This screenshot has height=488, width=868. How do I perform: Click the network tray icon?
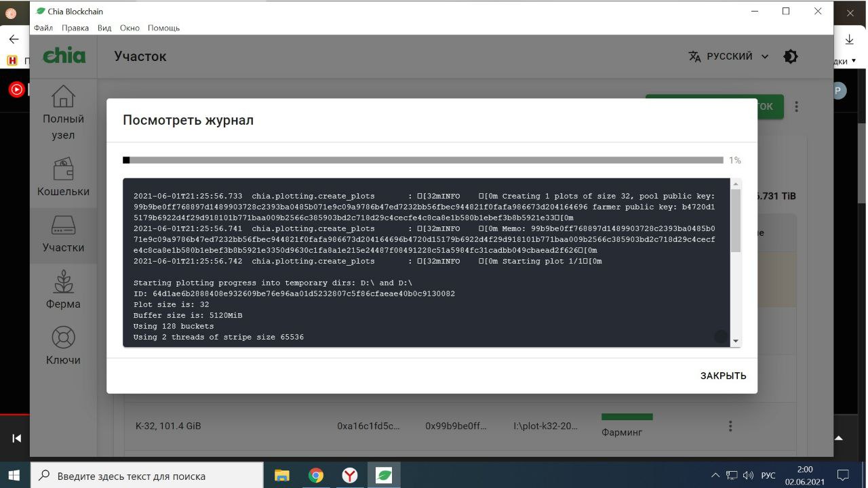point(732,475)
